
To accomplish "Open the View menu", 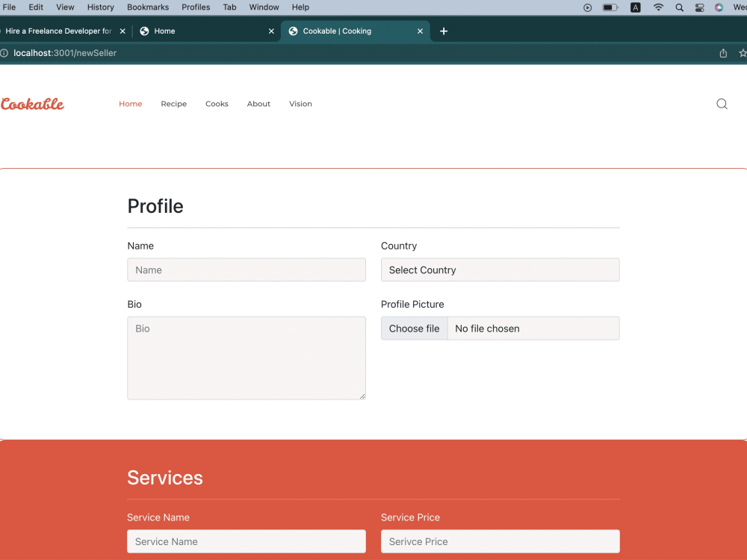I will coord(65,7).
